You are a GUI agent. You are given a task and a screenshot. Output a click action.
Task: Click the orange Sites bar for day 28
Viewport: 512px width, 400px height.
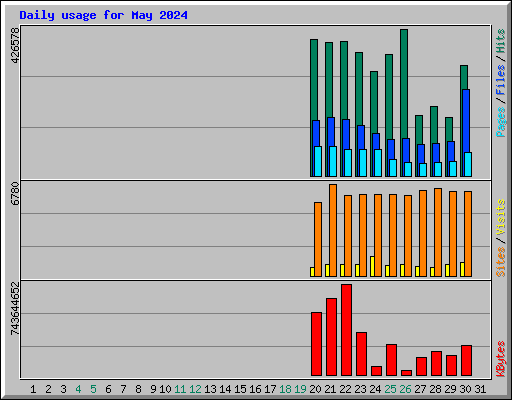click(x=438, y=232)
